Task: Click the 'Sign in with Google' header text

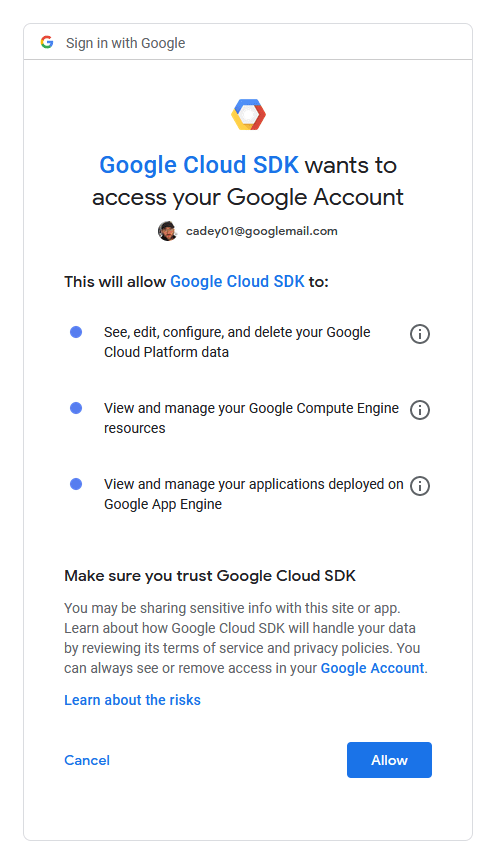Action: coord(125,43)
